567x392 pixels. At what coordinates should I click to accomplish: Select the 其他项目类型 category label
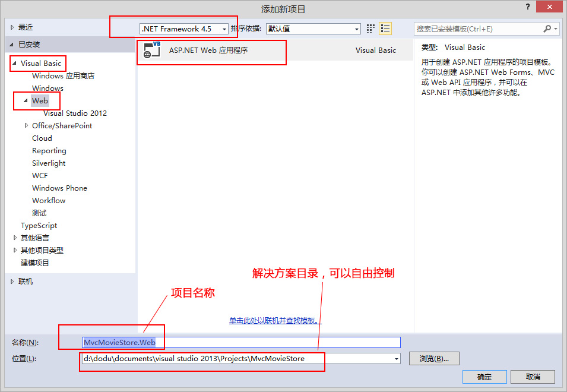[x=42, y=250]
